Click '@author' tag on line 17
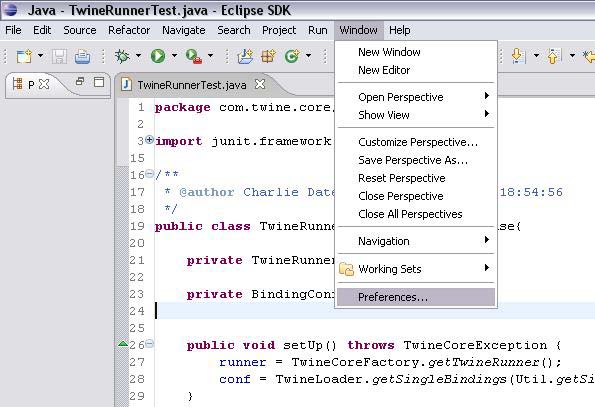The width and height of the screenshot is (595, 407). click(207, 192)
